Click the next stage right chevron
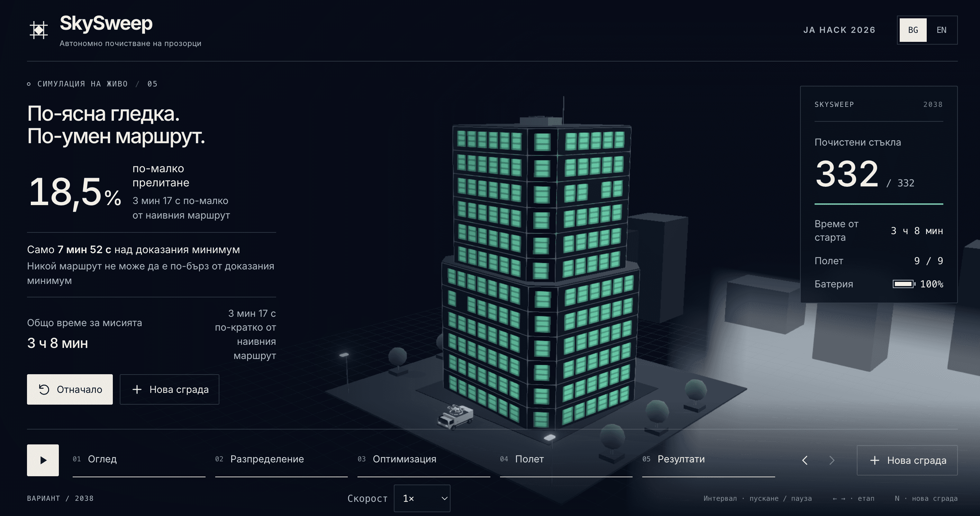The image size is (980, 516). 832,460
